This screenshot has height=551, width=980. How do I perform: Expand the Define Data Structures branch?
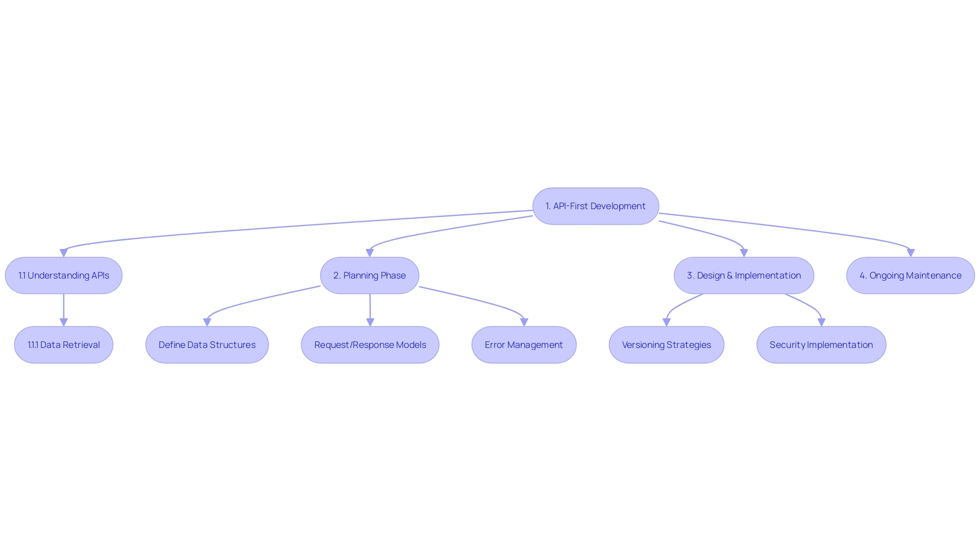(209, 344)
